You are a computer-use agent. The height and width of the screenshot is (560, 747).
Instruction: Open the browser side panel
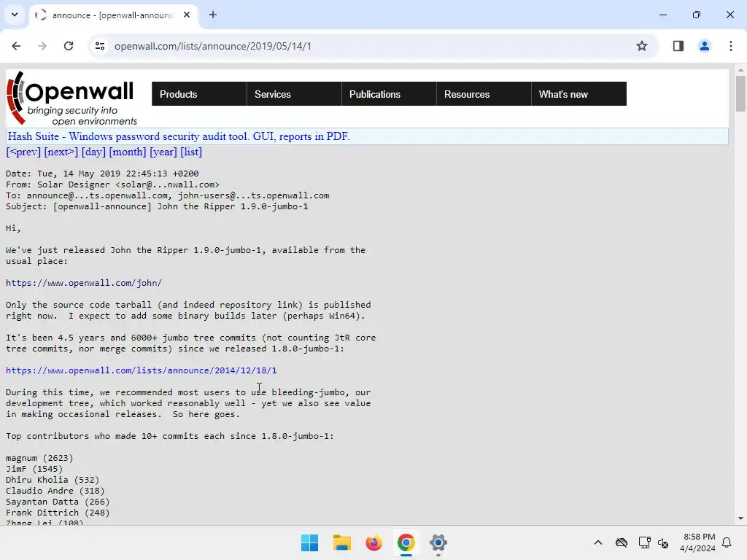(x=678, y=46)
